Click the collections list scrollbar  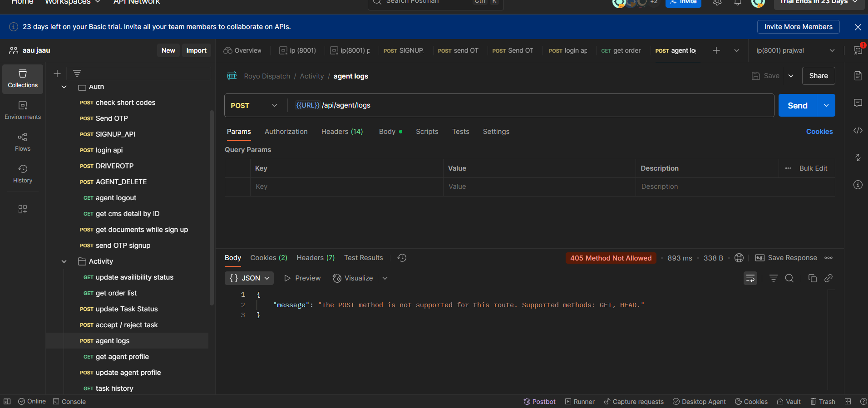(x=212, y=208)
